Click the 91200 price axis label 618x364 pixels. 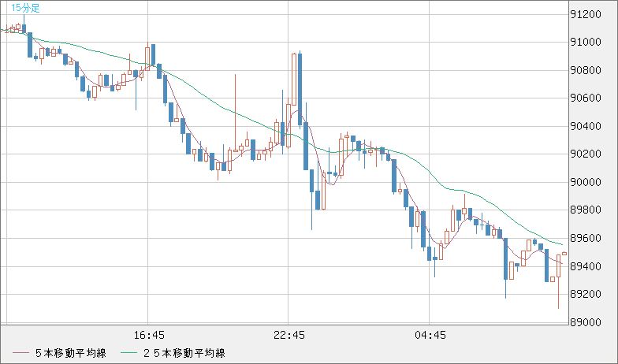coord(586,15)
